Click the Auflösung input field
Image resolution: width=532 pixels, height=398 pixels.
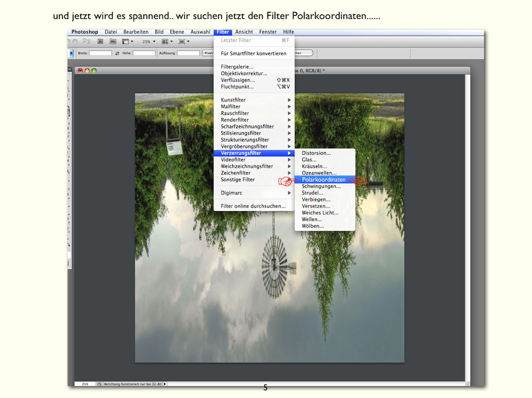coord(189,53)
